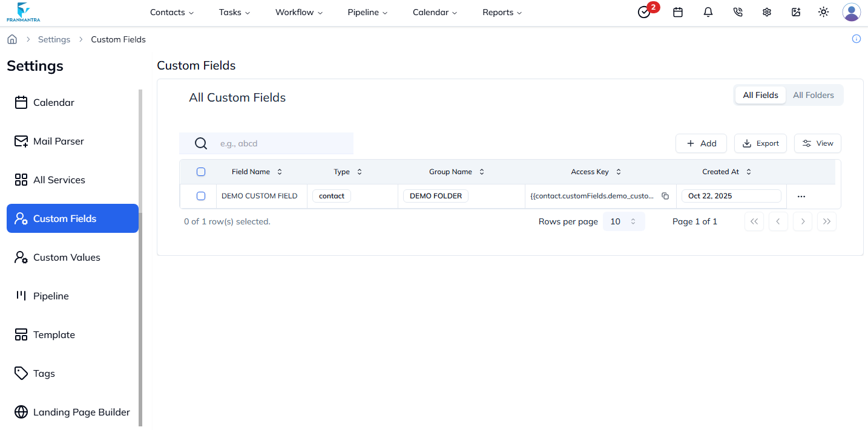
Task: Click the add image icon in the header
Action: pyautogui.click(x=795, y=12)
